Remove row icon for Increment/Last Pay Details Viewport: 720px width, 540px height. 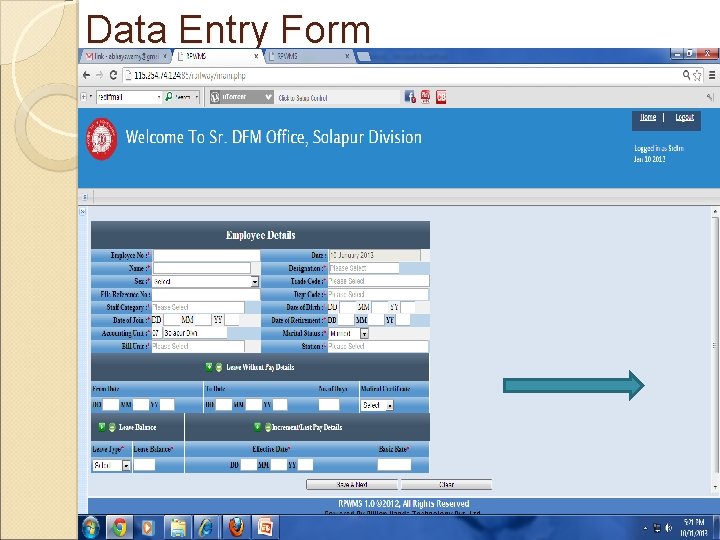click(x=268, y=428)
